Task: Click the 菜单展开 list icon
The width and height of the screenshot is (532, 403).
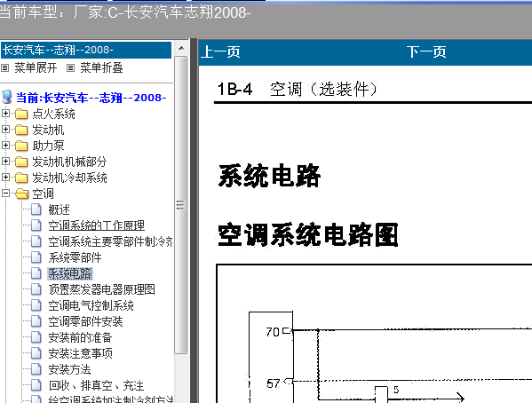Action: (4, 68)
